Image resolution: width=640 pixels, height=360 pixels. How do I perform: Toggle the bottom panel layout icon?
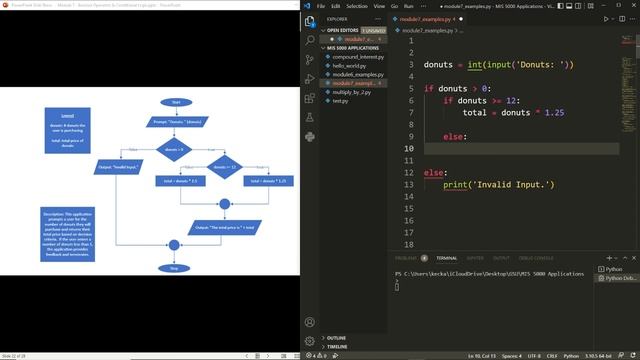569,6
